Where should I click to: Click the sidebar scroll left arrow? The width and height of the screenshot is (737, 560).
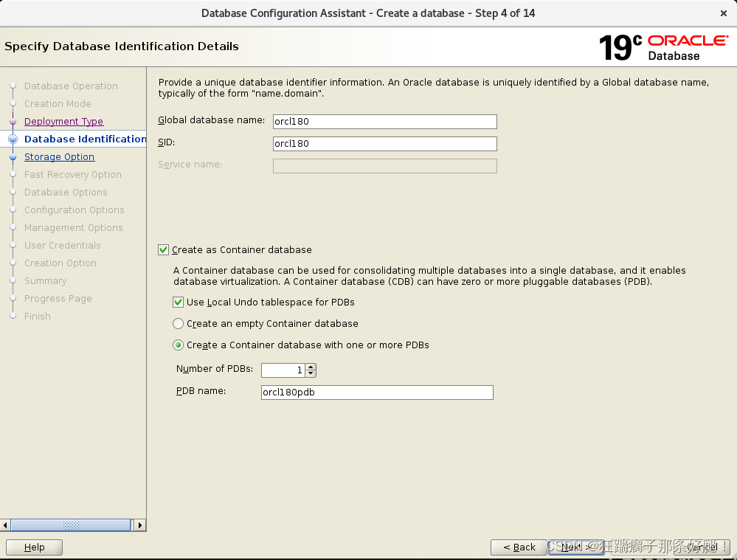coord(5,525)
